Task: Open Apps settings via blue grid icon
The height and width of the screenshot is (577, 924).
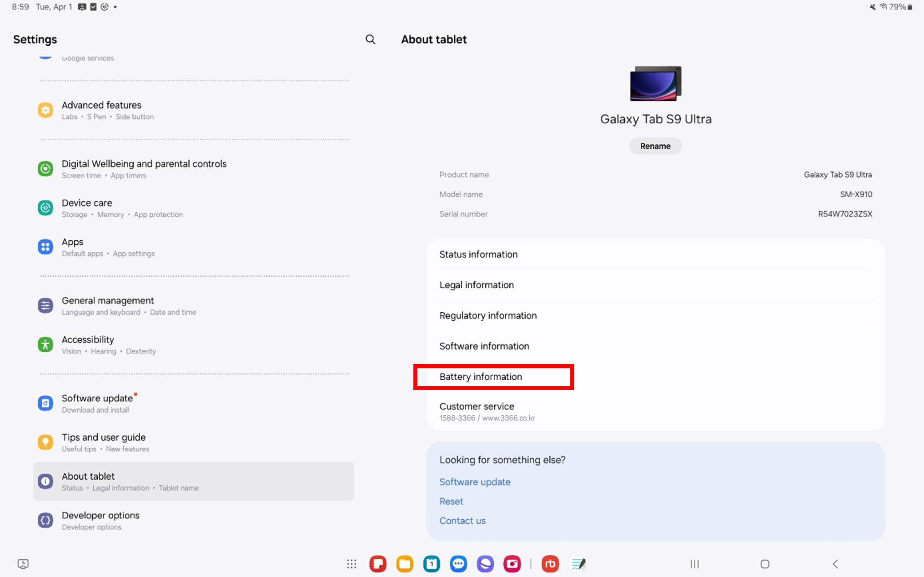Action: click(x=45, y=247)
